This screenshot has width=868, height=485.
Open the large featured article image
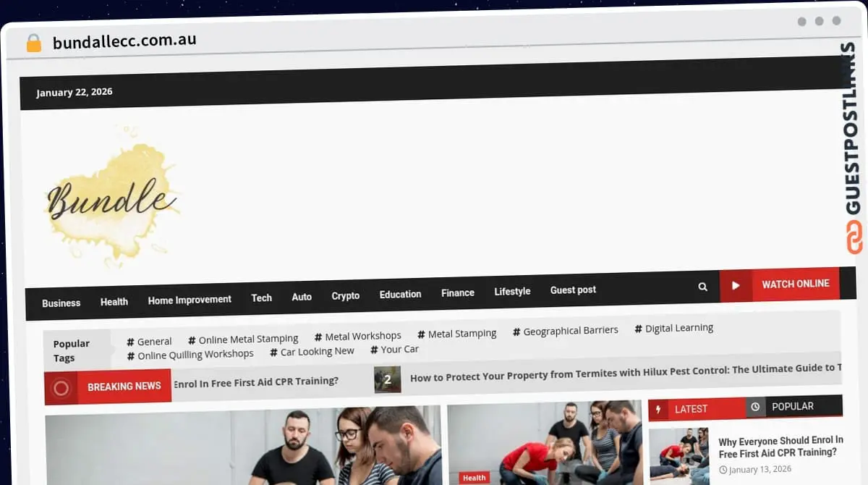pyautogui.click(x=243, y=447)
